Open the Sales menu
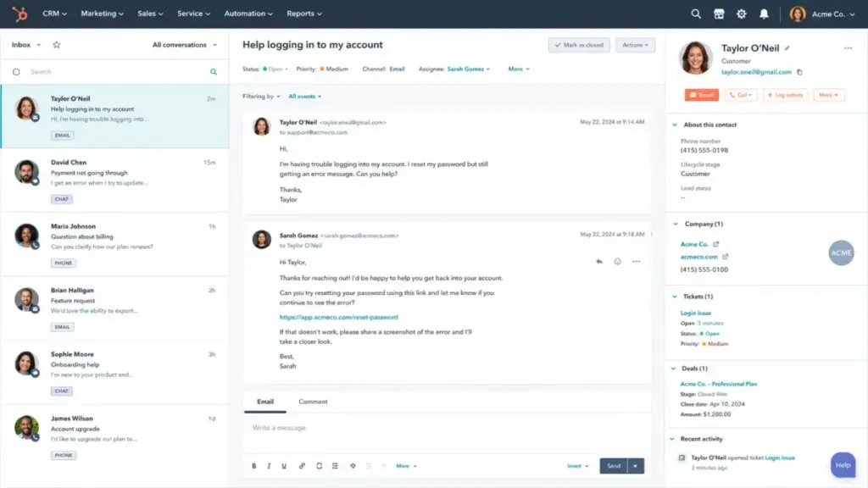The width and height of the screenshot is (868, 488). 151,14
